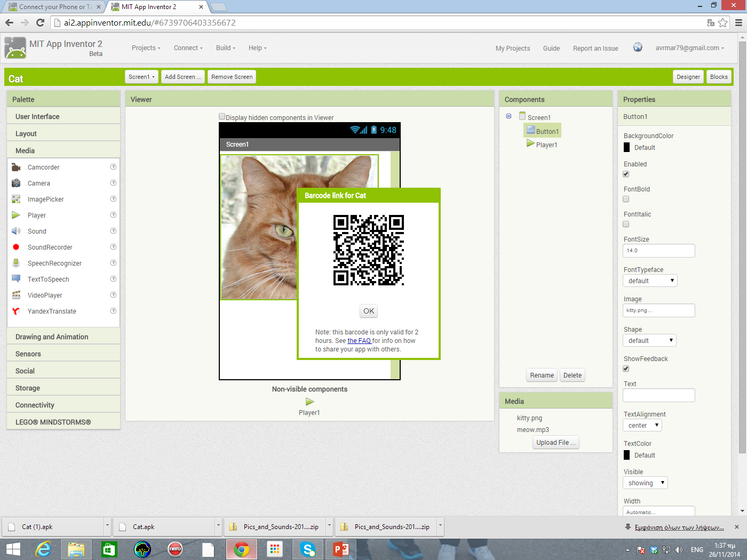Open the Connect menu

pyautogui.click(x=188, y=48)
